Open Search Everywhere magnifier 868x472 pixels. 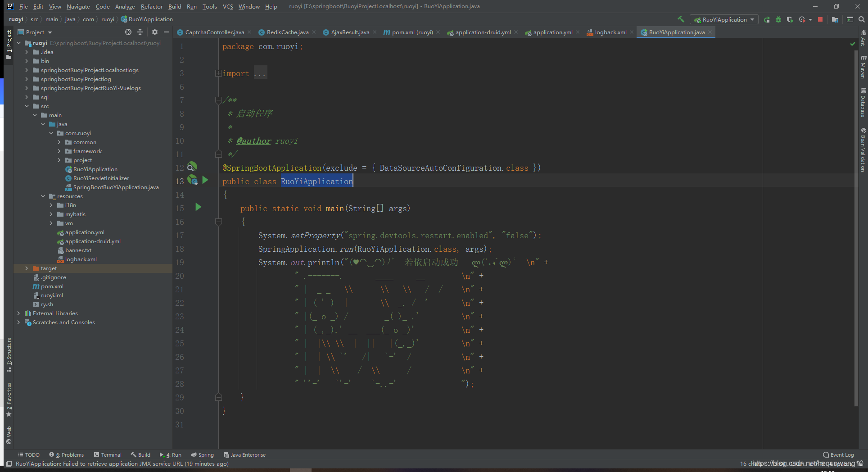click(861, 19)
